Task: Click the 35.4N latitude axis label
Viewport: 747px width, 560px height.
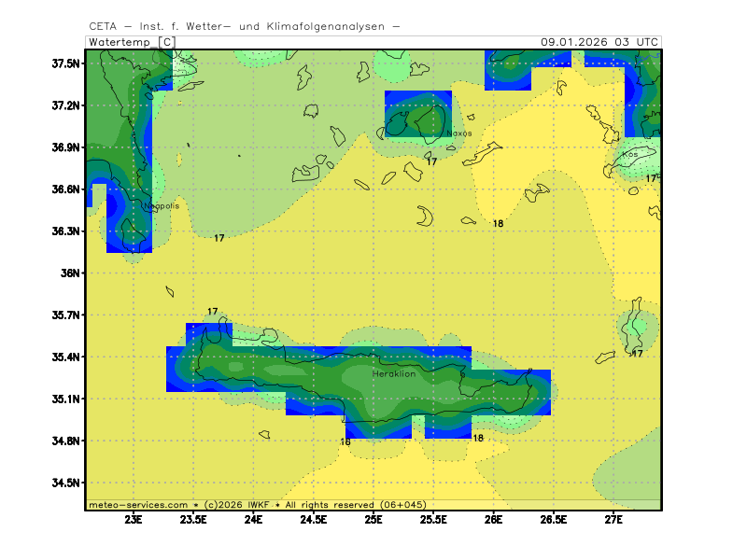Action: click(x=65, y=357)
